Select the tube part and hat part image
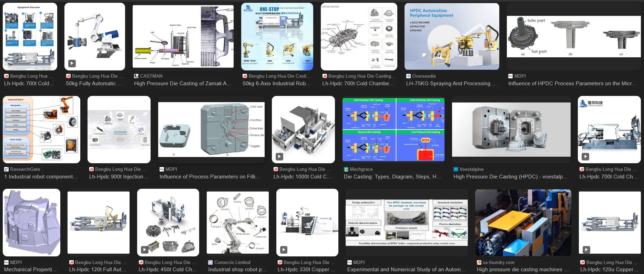Image resolution: width=644 pixels, height=274 pixels. point(573,37)
